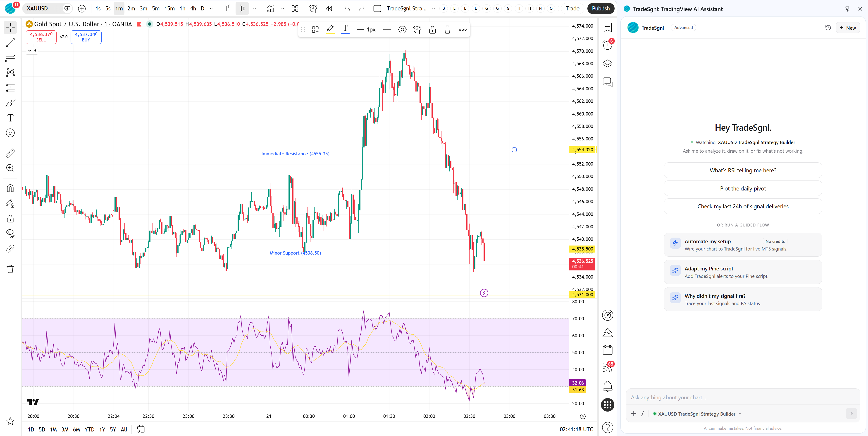Switch to the 1h timeframe
This screenshot has width=868, height=436.
(x=182, y=8)
